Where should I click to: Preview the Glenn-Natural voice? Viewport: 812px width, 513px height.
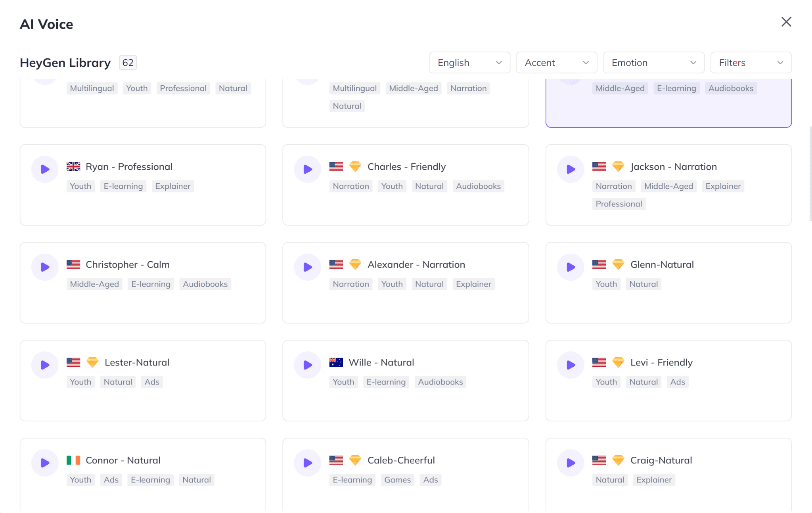tap(571, 267)
